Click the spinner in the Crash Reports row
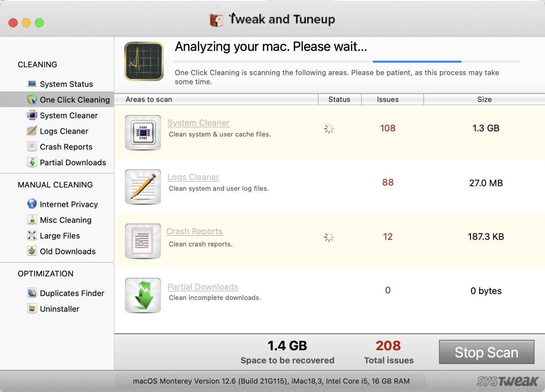The height and width of the screenshot is (392, 545). click(x=329, y=237)
